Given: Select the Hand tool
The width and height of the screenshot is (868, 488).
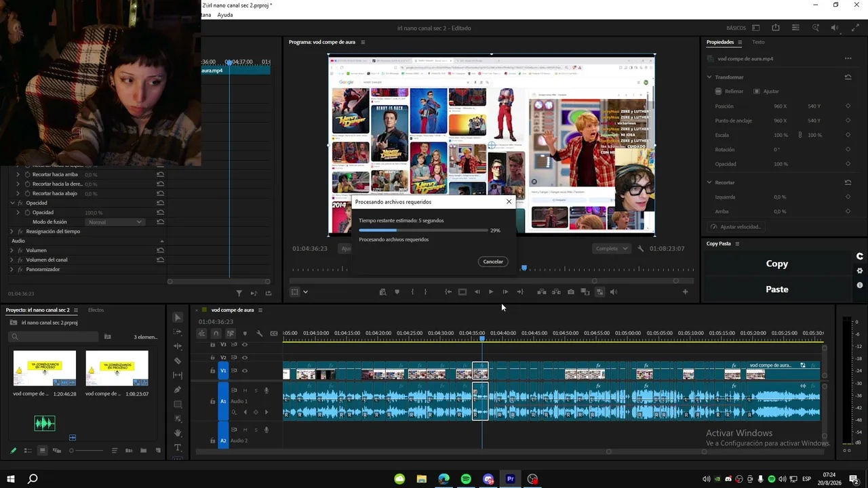Looking at the screenshot, I should pyautogui.click(x=178, y=433).
